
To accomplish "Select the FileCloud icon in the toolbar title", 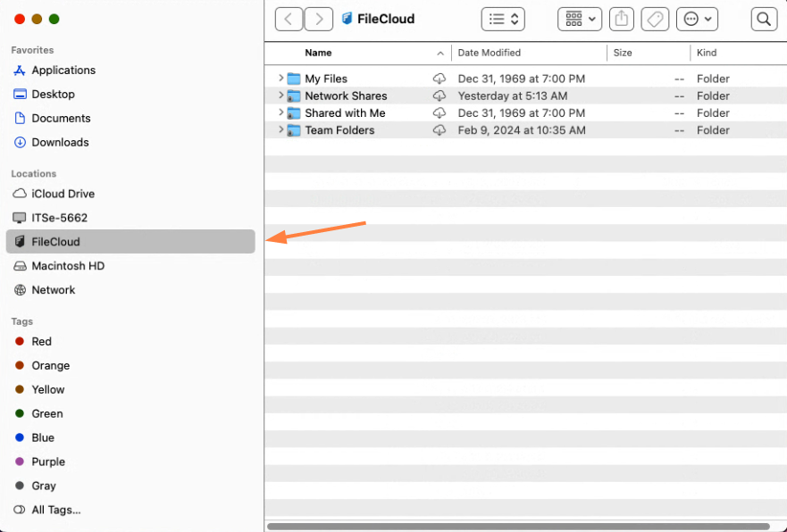I will point(345,18).
